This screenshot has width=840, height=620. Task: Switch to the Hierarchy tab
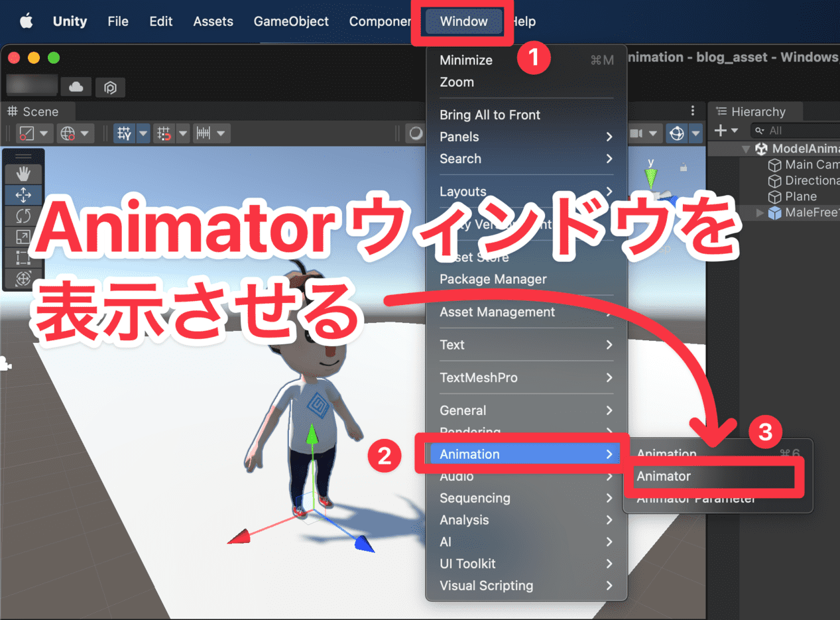(x=759, y=111)
